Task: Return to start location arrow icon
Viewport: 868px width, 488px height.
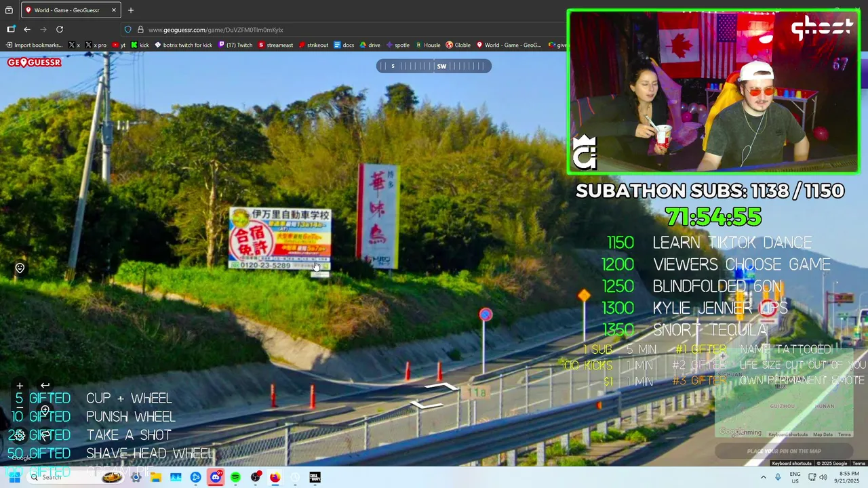Action: 45,385
